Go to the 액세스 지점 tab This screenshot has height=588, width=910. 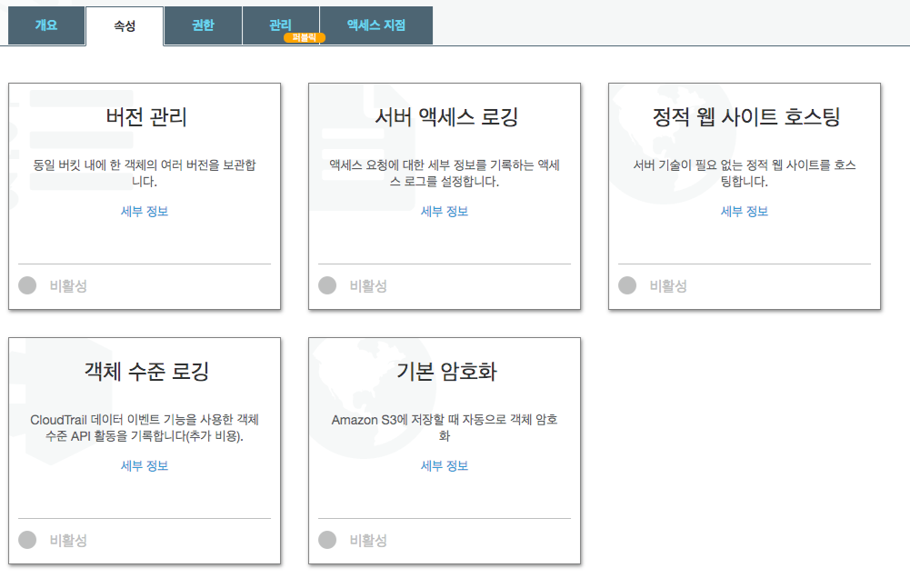[376, 25]
